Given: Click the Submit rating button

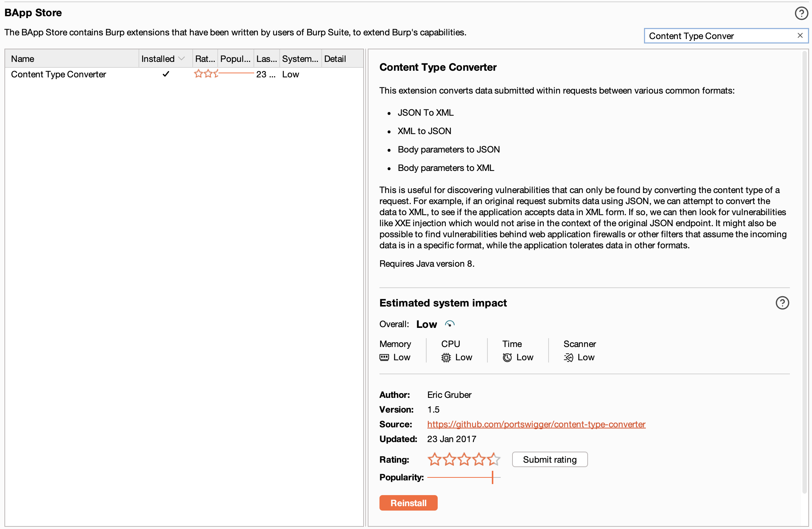Looking at the screenshot, I should [549, 459].
